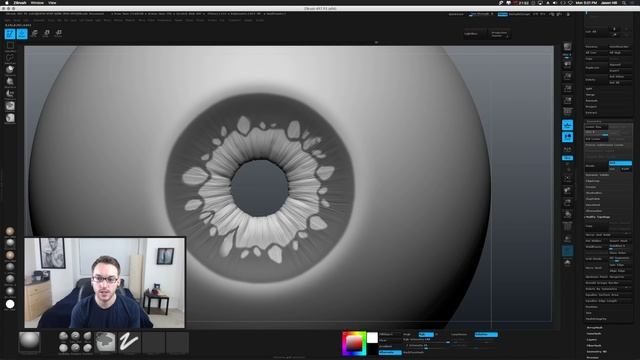Viewport: 640px width, 360px height.
Task: Open the large gray sphere thumbnail in bottom shelf
Action: tap(29, 342)
